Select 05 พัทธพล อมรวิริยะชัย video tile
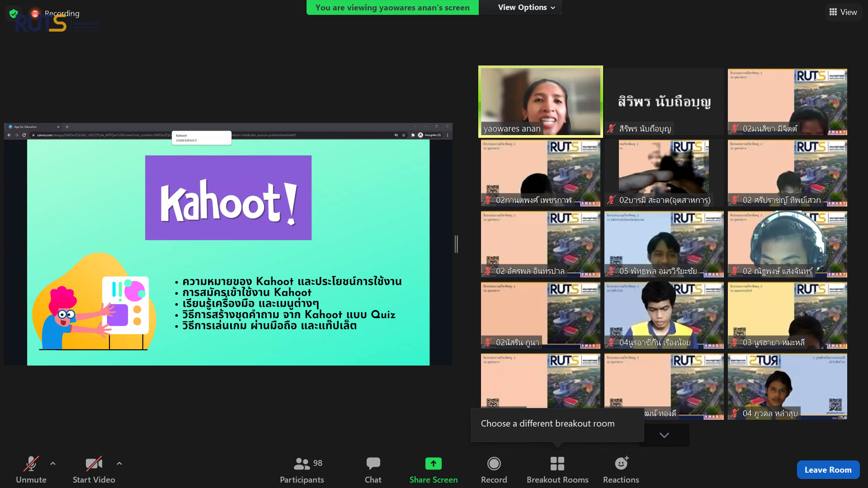 coord(664,244)
